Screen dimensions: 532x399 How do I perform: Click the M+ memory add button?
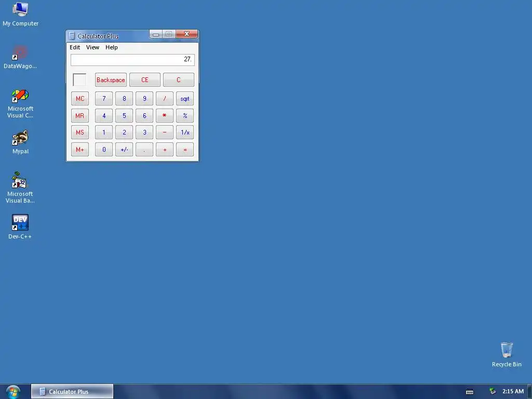80,150
